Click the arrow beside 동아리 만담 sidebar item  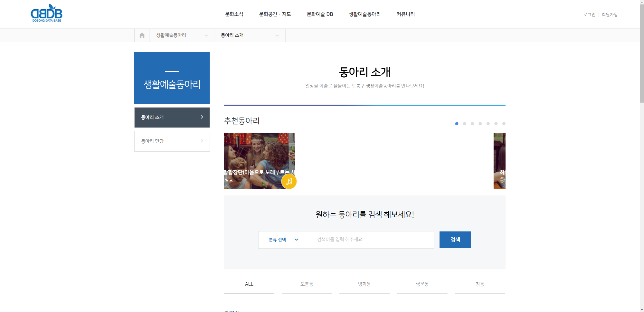click(202, 141)
